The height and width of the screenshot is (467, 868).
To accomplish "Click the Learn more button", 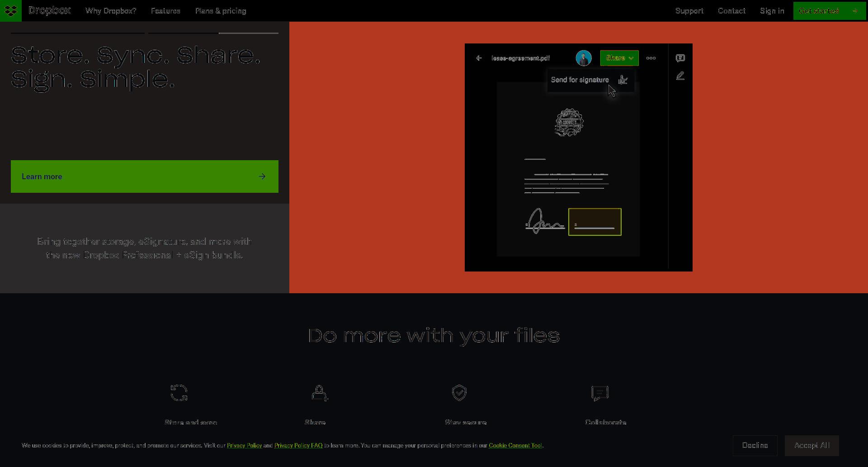I will [145, 176].
